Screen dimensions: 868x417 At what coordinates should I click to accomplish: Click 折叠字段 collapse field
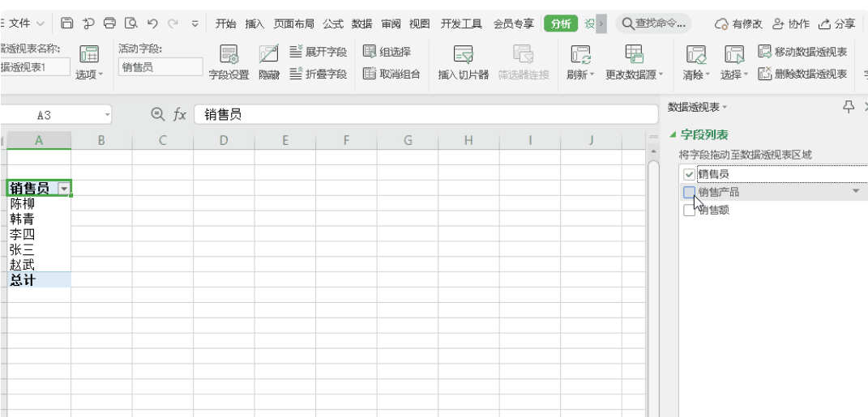(x=319, y=74)
